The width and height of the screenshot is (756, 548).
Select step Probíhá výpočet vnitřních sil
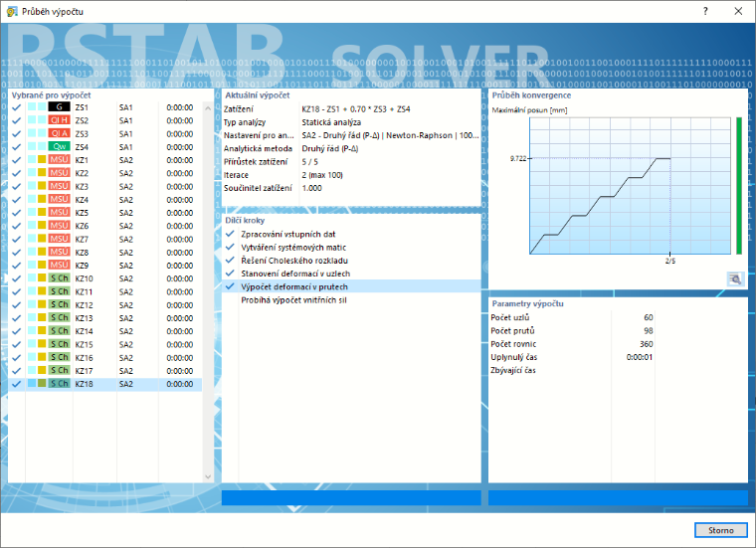point(293,299)
